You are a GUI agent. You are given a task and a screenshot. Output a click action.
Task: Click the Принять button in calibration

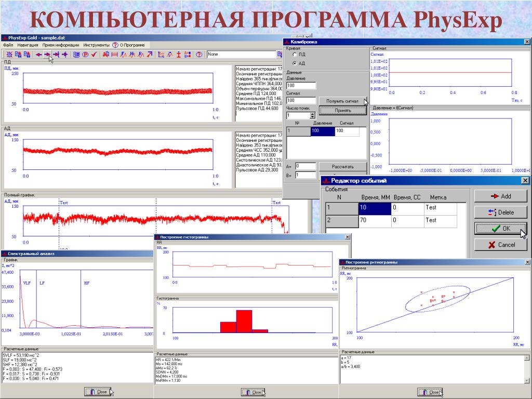tap(343, 111)
